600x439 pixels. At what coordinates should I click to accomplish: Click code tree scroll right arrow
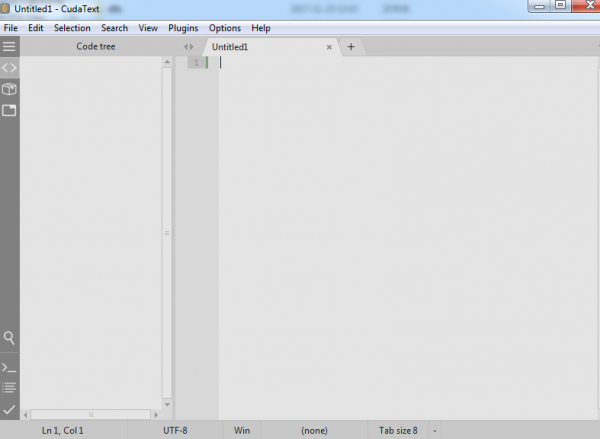[156, 415]
